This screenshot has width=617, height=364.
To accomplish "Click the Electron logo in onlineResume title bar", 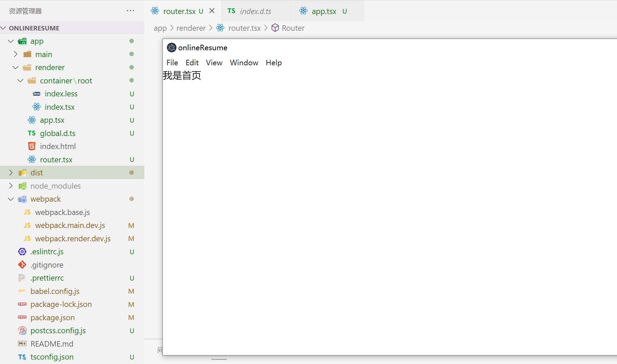I will point(171,48).
